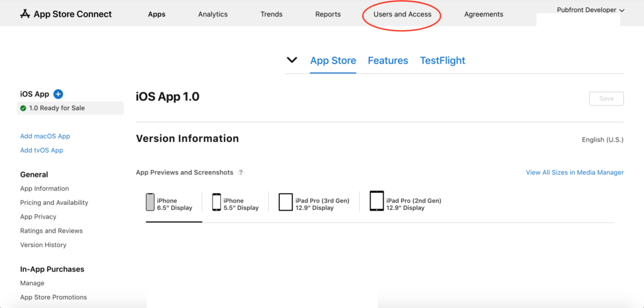Click the blue plus icon beside iOS App
The width and height of the screenshot is (644, 308).
pyautogui.click(x=58, y=94)
